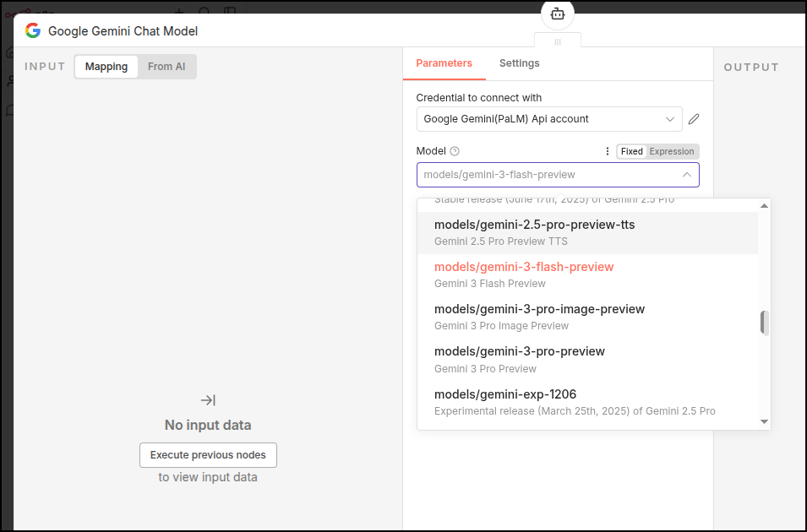Click the model list scrollbar down arrow
This screenshot has height=532, width=807.
tap(764, 421)
